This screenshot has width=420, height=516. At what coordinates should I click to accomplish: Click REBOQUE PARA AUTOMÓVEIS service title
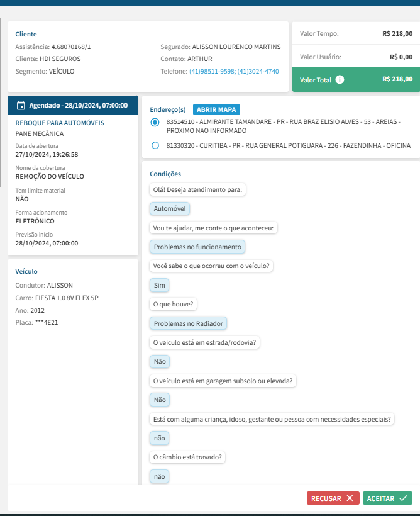coord(60,123)
